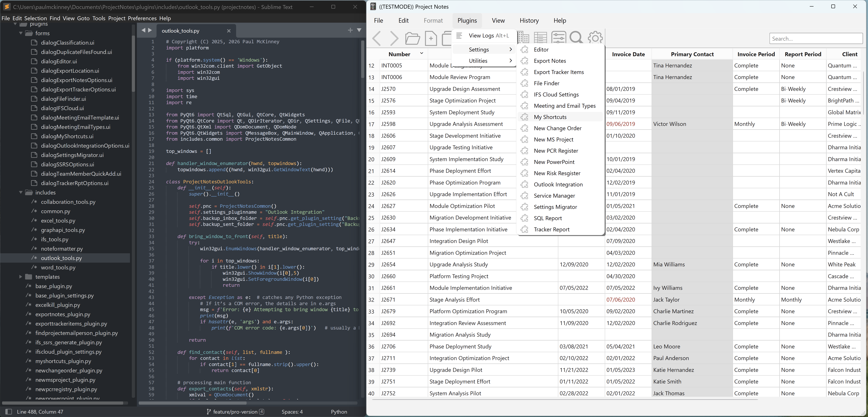Select New Change Order menu entry
Screen dimensions: 868x417
560,129
